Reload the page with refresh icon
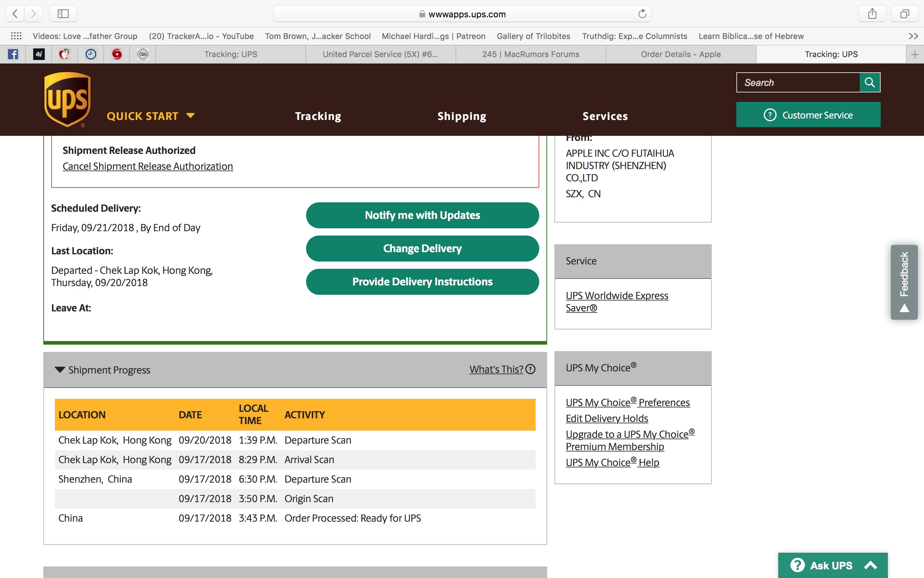 pos(642,14)
